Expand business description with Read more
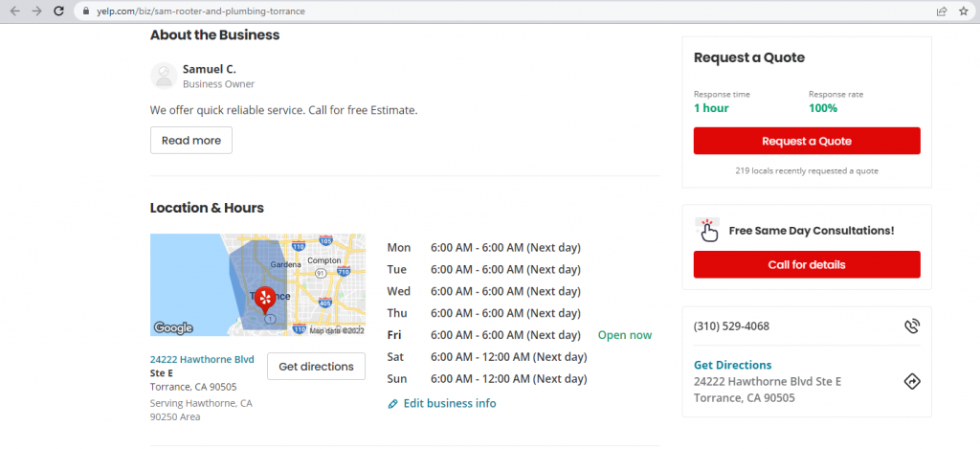Screen dimensions: 980x449 pyautogui.click(x=190, y=140)
